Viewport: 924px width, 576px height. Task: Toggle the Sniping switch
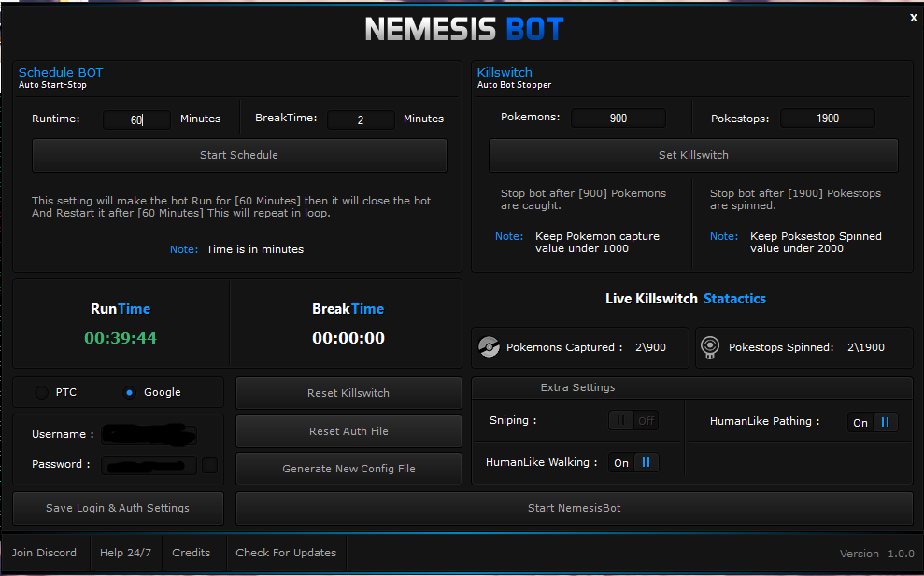(x=633, y=420)
